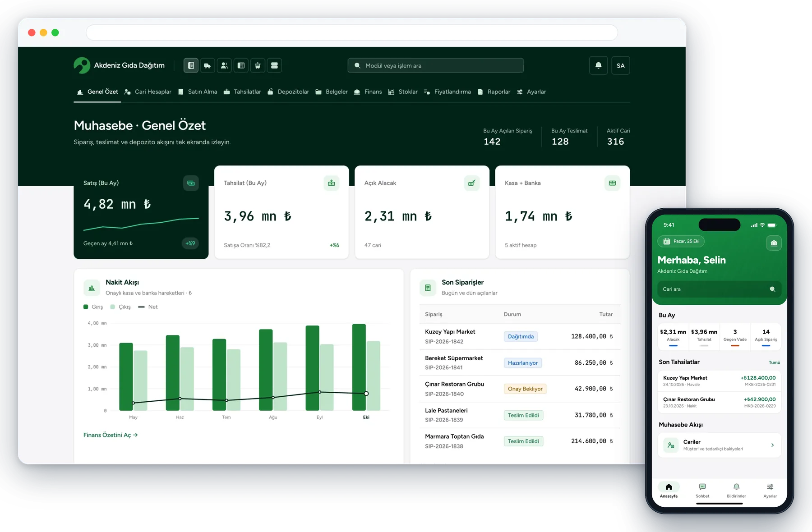Tap the Cari ara field on phone
812x532 pixels.
point(719,289)
